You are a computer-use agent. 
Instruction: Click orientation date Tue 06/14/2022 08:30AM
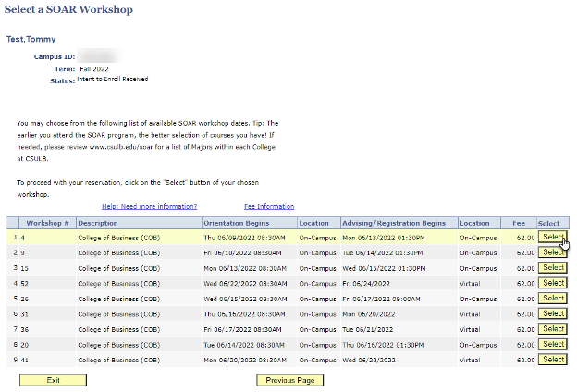(244, 345)
